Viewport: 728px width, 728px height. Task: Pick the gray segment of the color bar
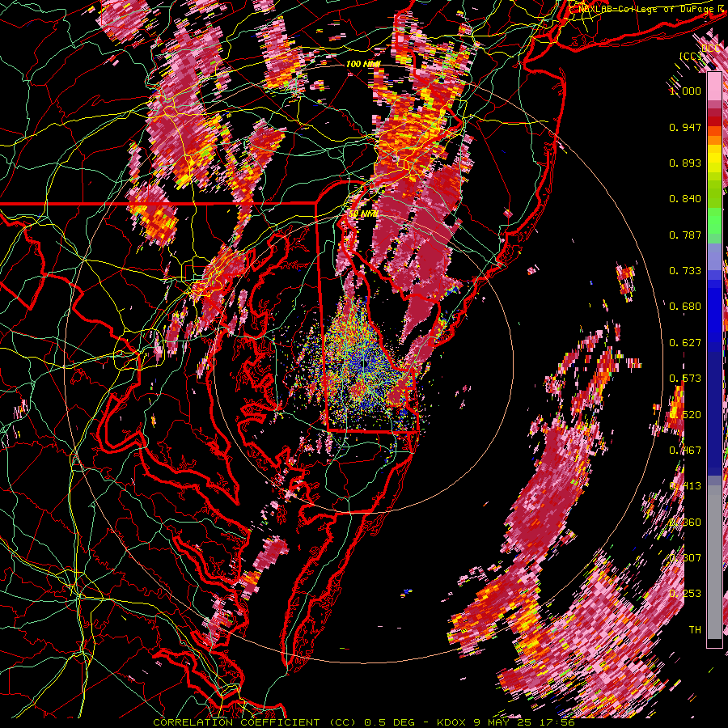(714, 562)
